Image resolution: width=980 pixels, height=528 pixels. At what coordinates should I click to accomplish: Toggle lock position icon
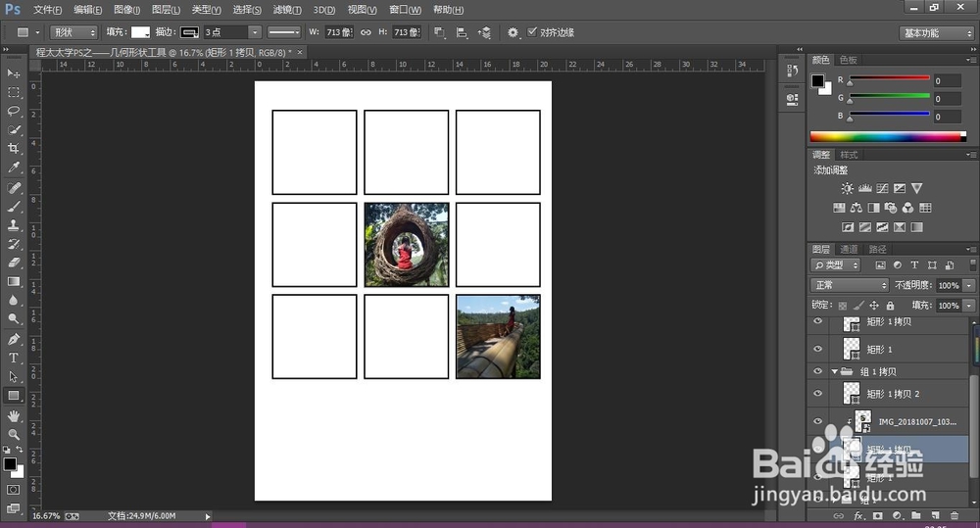[874, 306]
